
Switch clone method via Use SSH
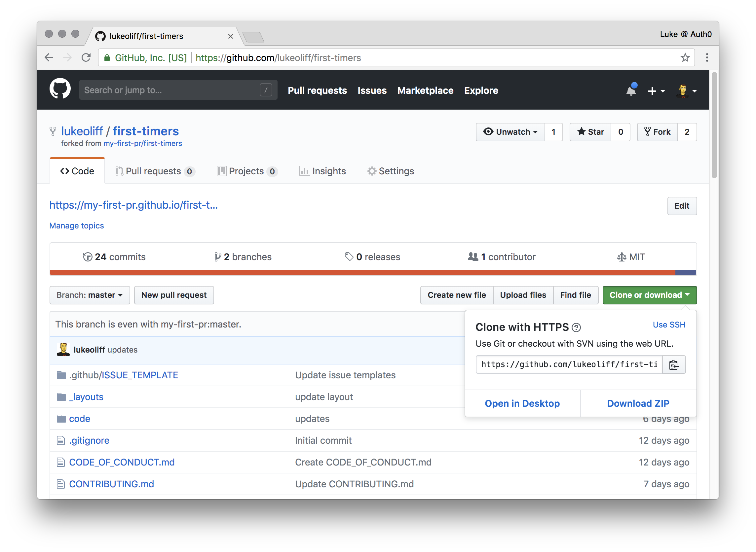coord(669,325)
